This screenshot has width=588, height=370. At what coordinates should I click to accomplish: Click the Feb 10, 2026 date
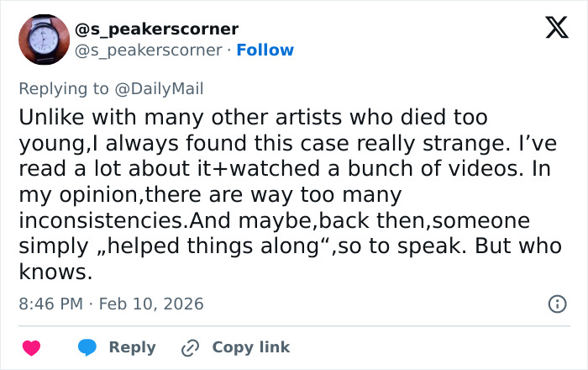coord(151,304)
